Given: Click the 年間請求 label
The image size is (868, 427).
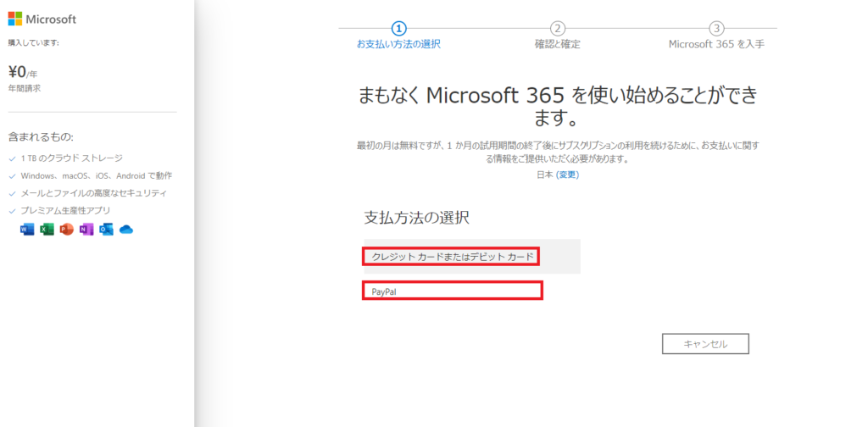Looking at the screenshot, I should tap(24, 88).
